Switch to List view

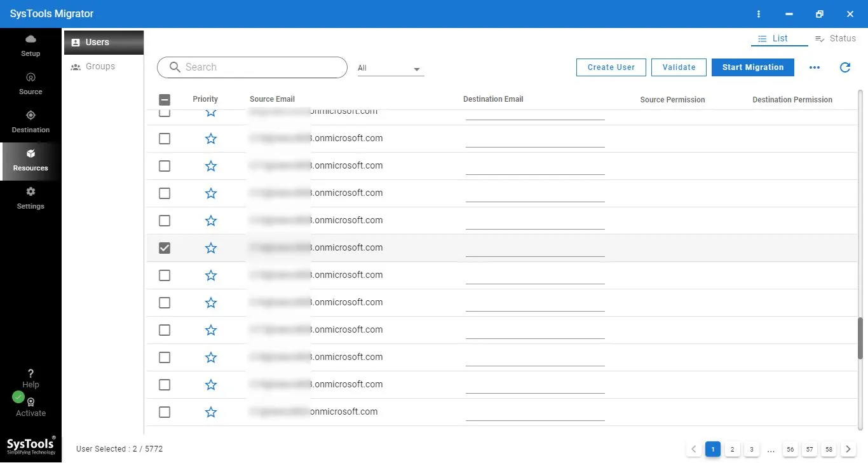point(779,39)
